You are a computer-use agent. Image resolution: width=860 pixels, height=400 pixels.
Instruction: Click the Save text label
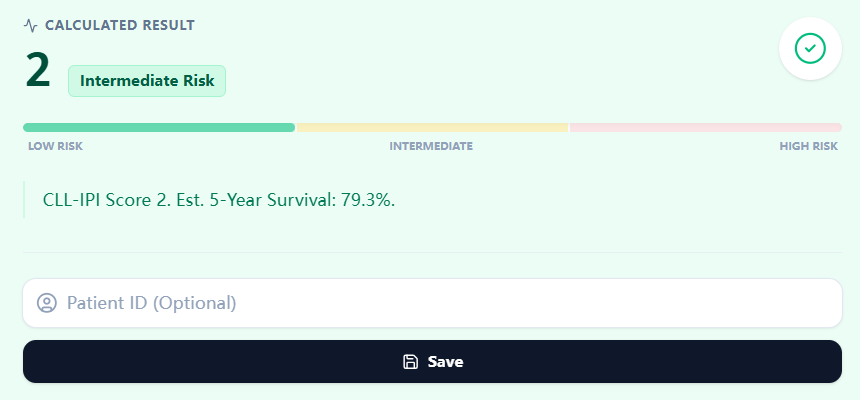445,362
